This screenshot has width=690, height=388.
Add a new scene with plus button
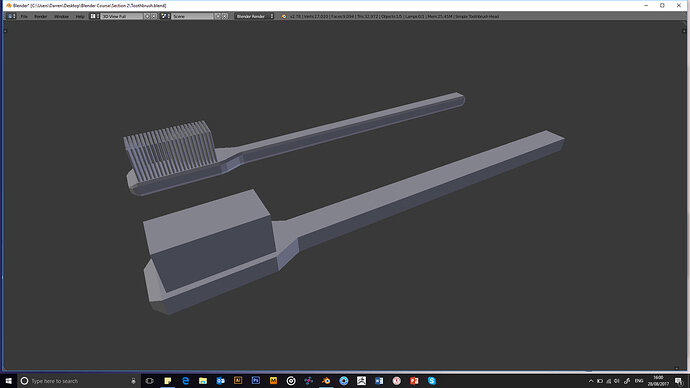point(217,16)
